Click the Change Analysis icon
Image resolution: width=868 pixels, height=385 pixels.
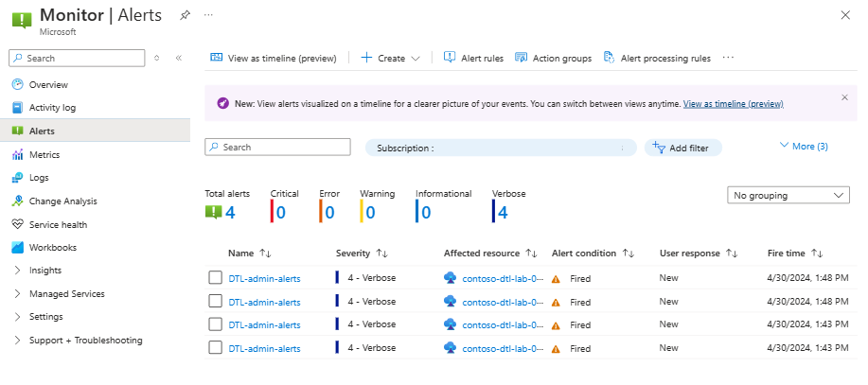pos(18,201)
